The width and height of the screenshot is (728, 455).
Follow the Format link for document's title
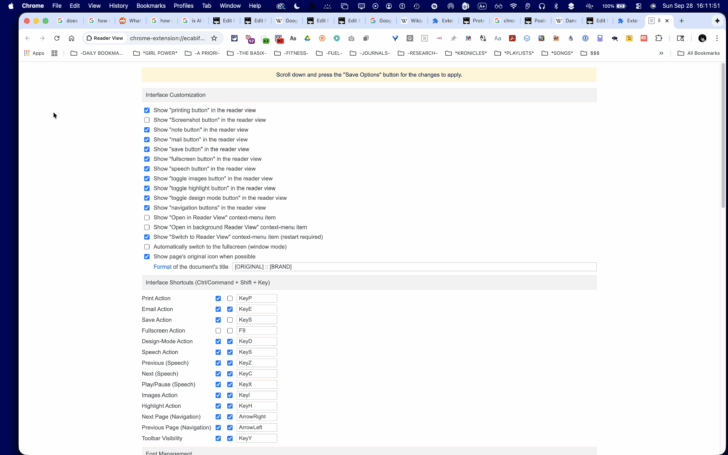pos(162,267)
